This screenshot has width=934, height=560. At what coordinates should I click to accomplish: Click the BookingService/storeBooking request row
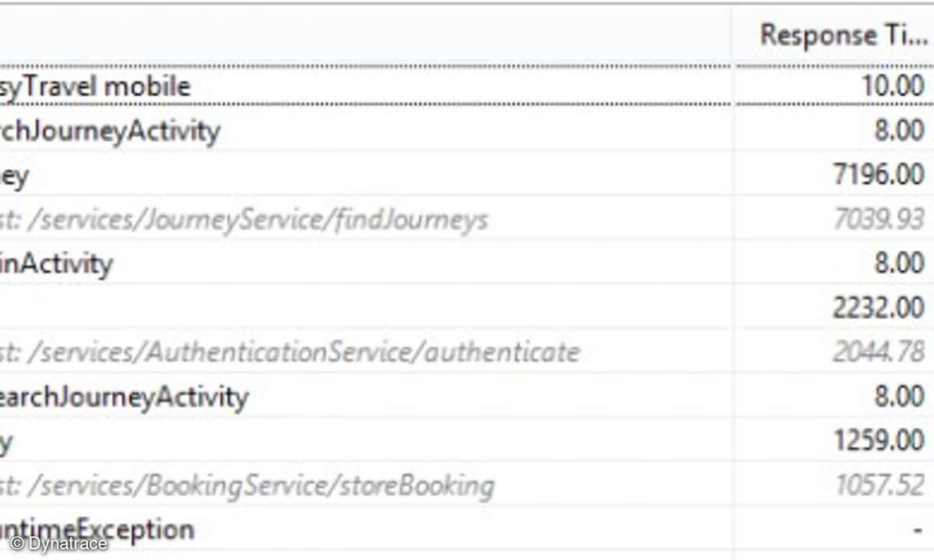tap(247, 486)
